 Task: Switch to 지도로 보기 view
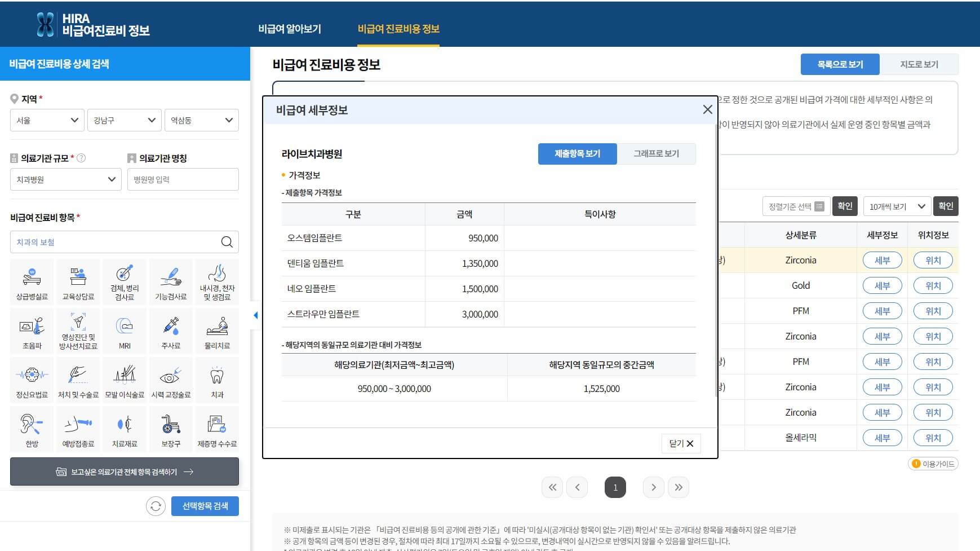pos(919,64)
